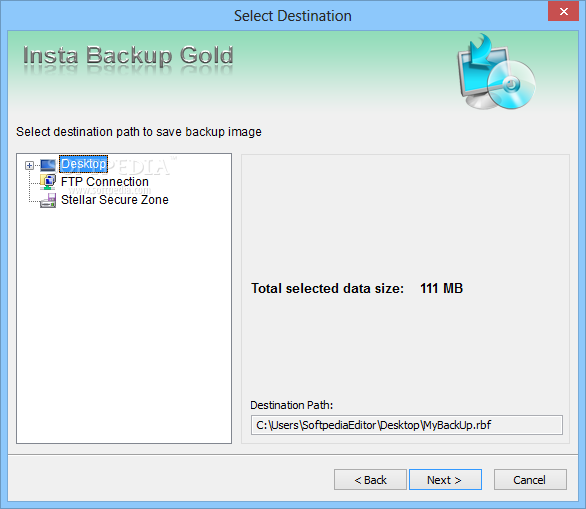Close the Select Destination dialog
Screen dimensions: 586x509
(563, 12)
